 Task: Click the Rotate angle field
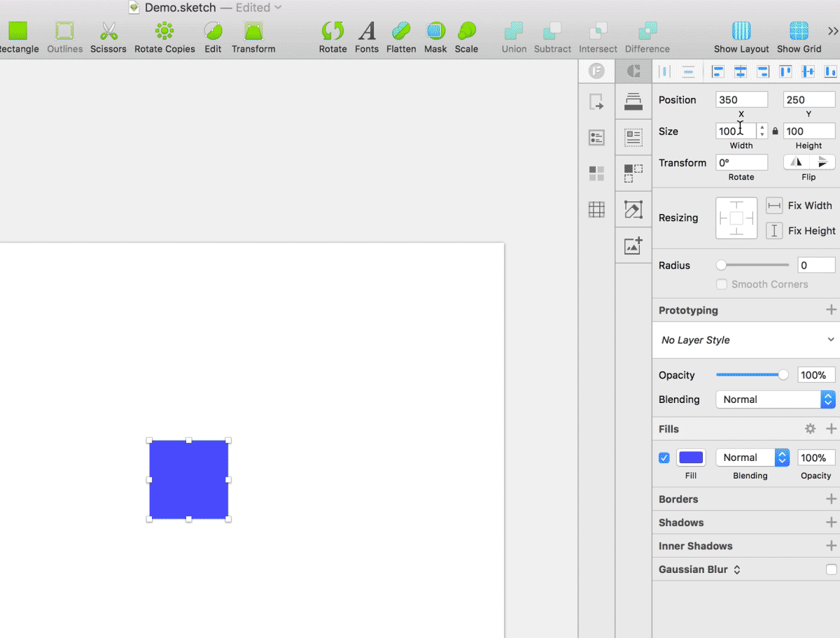(741, 162)
